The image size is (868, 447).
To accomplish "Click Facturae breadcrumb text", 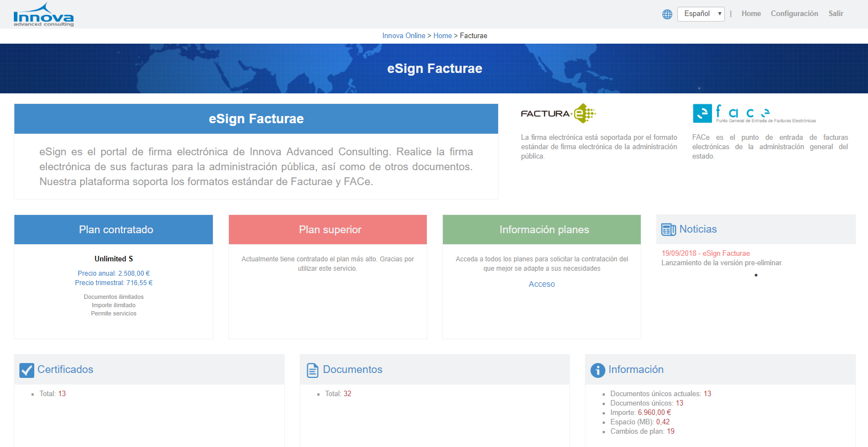I will (473, 36).
